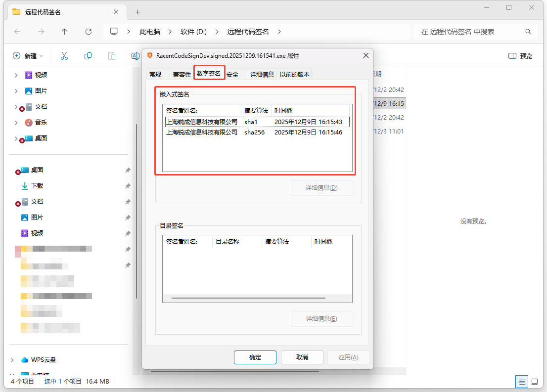Click the Rename icon in the toolbar

(135, 55)
